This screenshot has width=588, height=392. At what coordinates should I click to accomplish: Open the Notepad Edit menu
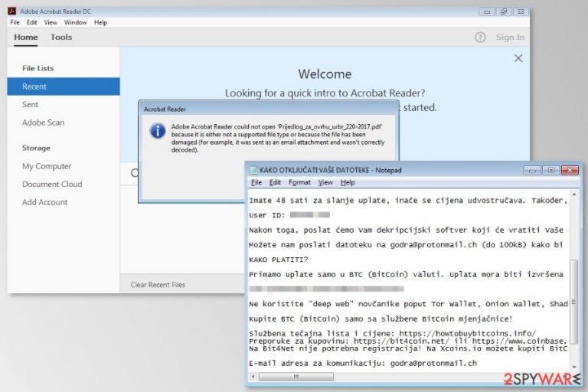coord(275,182)
